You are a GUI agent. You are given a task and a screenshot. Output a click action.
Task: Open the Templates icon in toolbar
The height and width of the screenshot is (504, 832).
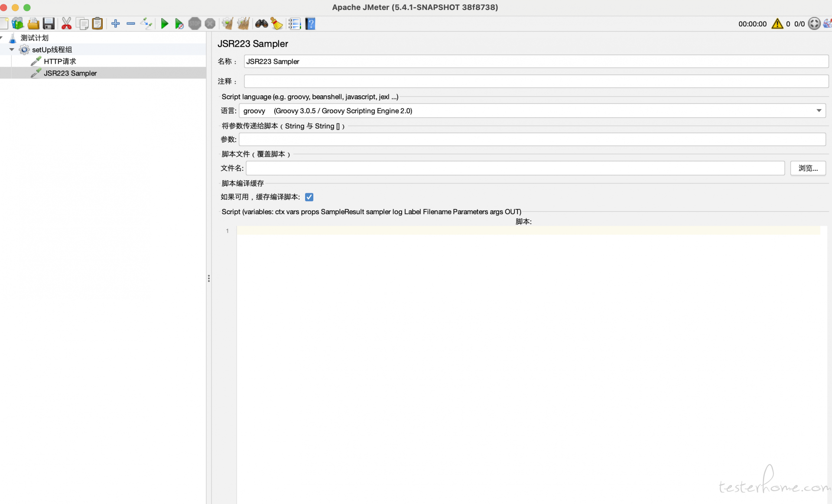pyautogui.click(x=18, y=23)
